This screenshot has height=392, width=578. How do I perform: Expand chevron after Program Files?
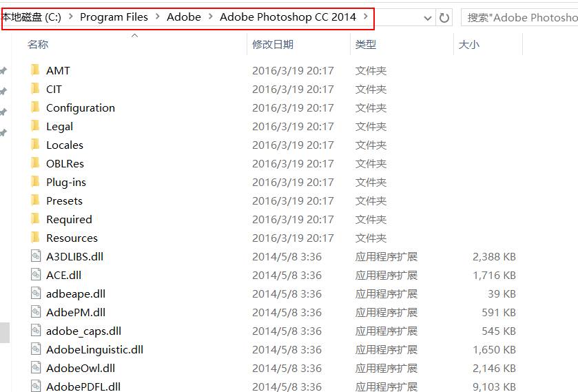coord(157,17)
